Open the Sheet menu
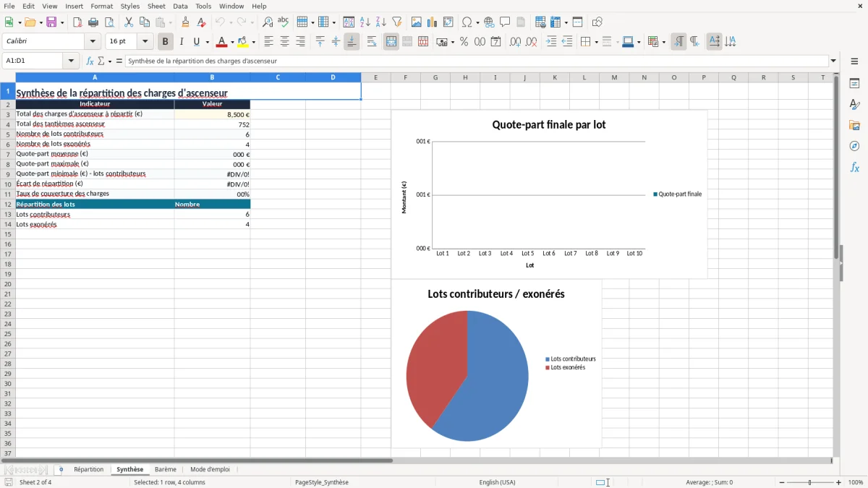Viewport: 868px width, 488px height. click(x=156, y=6)
